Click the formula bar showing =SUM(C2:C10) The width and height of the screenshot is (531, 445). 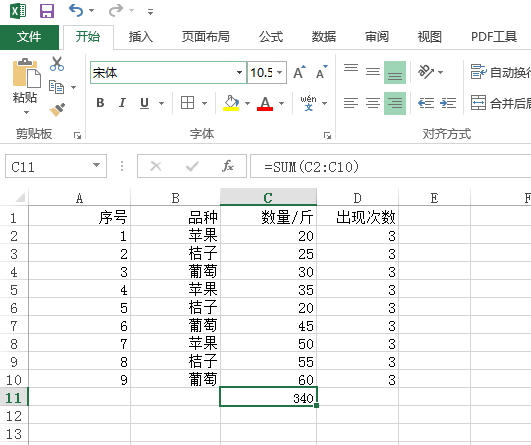coord(390,166)
